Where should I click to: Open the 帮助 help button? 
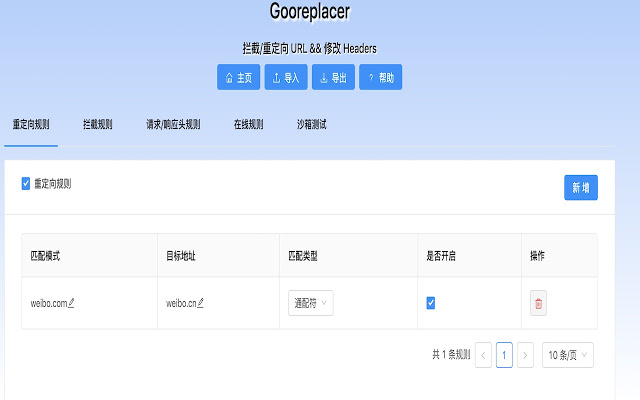tap(380, 77)
